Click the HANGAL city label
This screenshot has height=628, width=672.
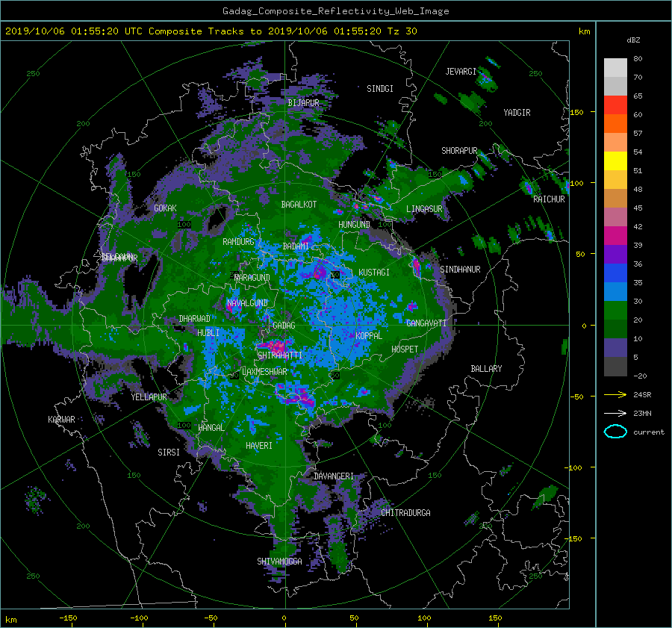[x=211, y=428]
